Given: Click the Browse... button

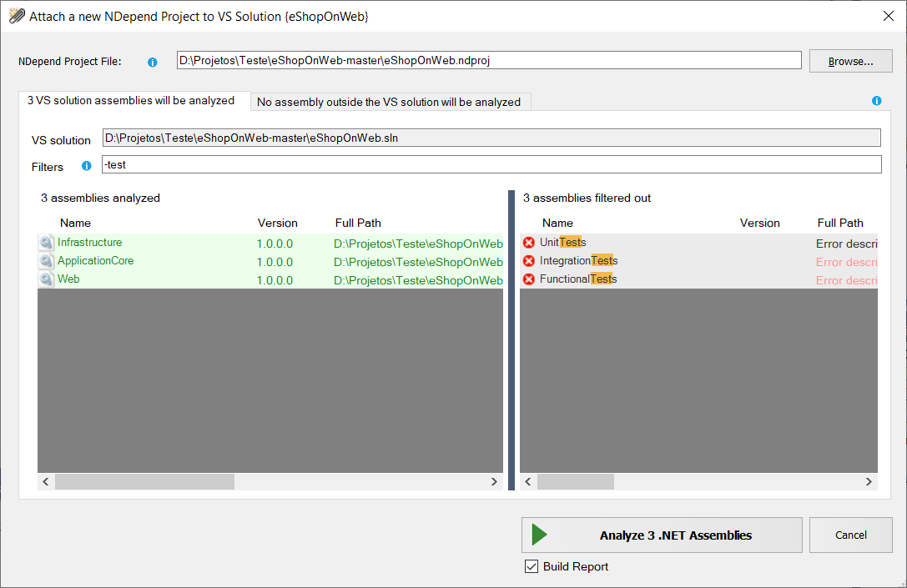Looking at the screenshot, I should pyautogui.click(x=851, y=61).
